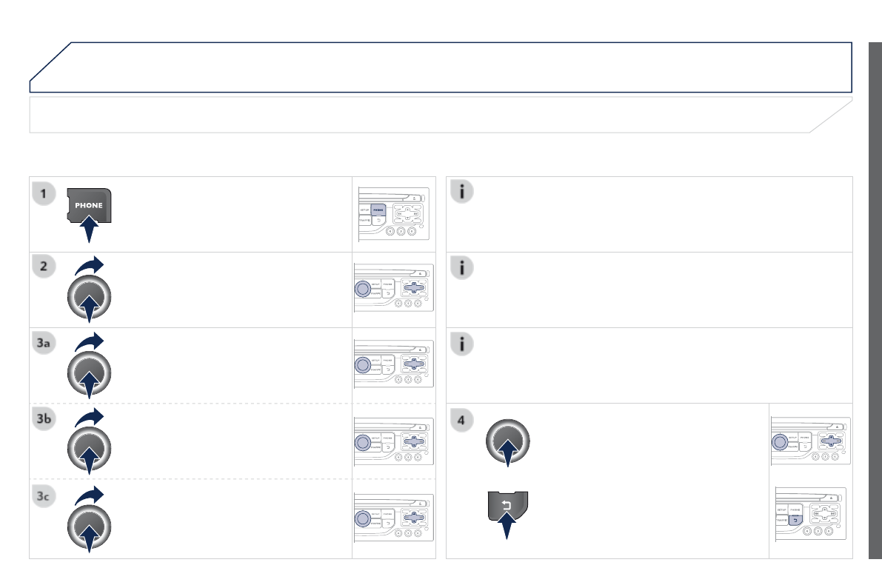Click the rotary knob in step 3a
Screen dimensions: 882x588
89,372
